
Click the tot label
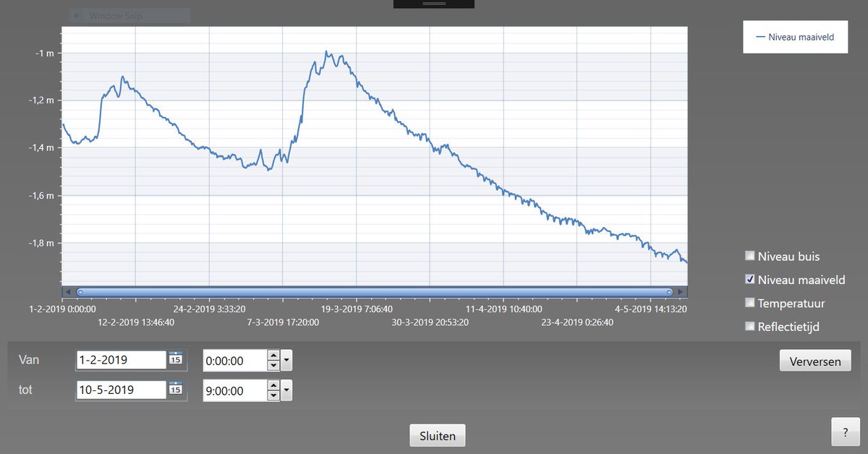25,390
